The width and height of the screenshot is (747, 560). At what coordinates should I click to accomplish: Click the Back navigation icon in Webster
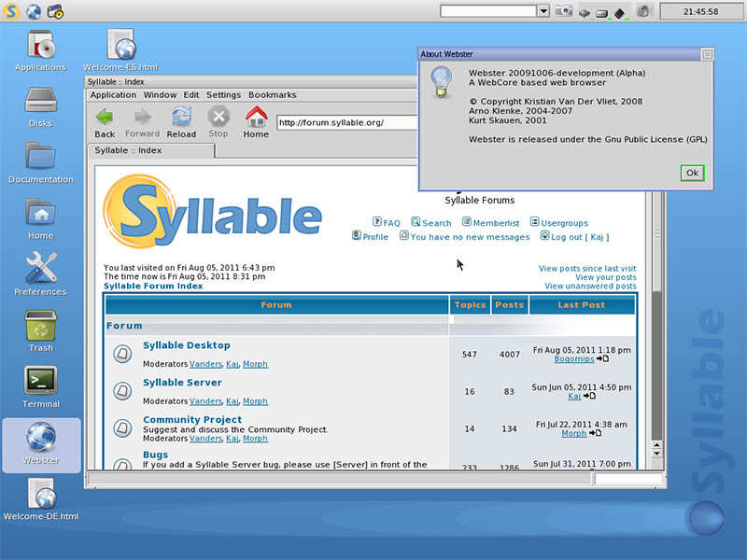pyautogui.click(x=104, y=119)
